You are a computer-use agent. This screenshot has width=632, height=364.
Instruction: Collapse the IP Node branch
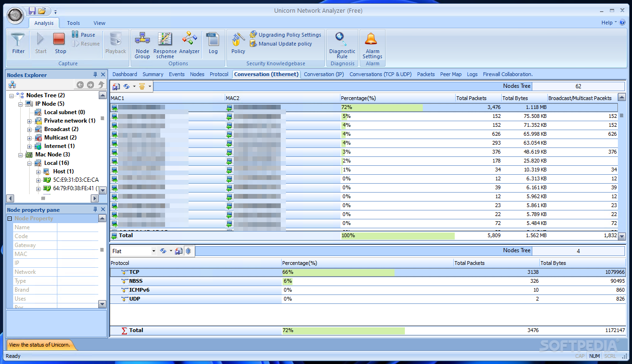click(21, 104)
